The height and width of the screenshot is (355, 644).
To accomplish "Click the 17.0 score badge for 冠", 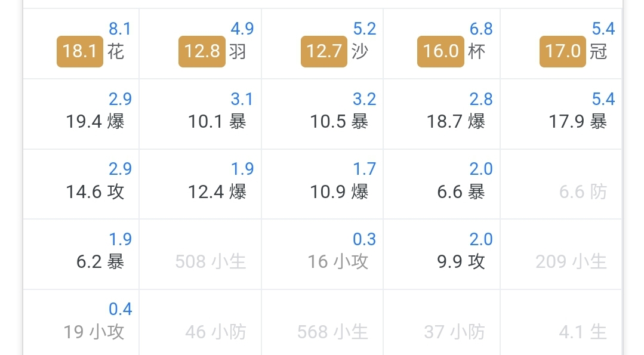I will tap(563, 51).
